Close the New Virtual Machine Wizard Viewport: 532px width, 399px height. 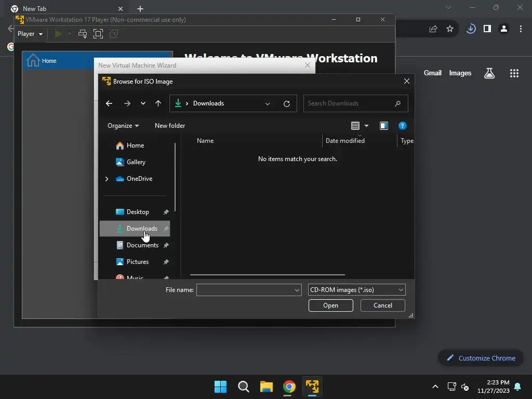pos(308,65)
